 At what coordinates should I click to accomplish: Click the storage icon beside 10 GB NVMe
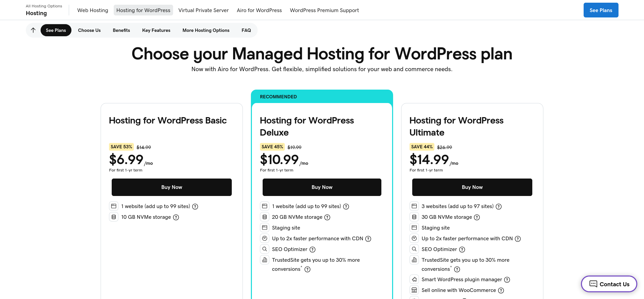(114, 217)
